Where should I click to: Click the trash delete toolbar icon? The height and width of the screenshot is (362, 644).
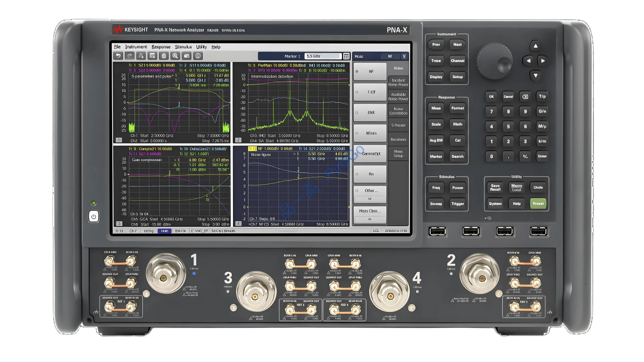coord(164,56)
